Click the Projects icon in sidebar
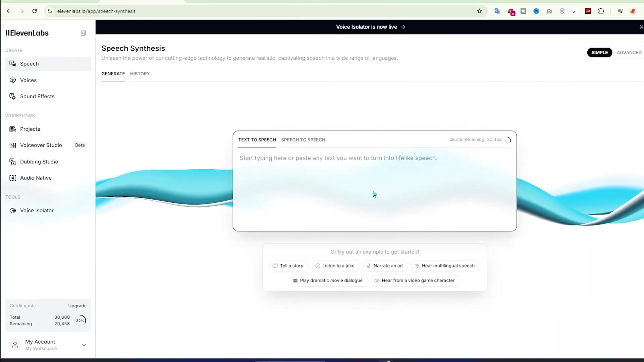 [x=13, y=129]
